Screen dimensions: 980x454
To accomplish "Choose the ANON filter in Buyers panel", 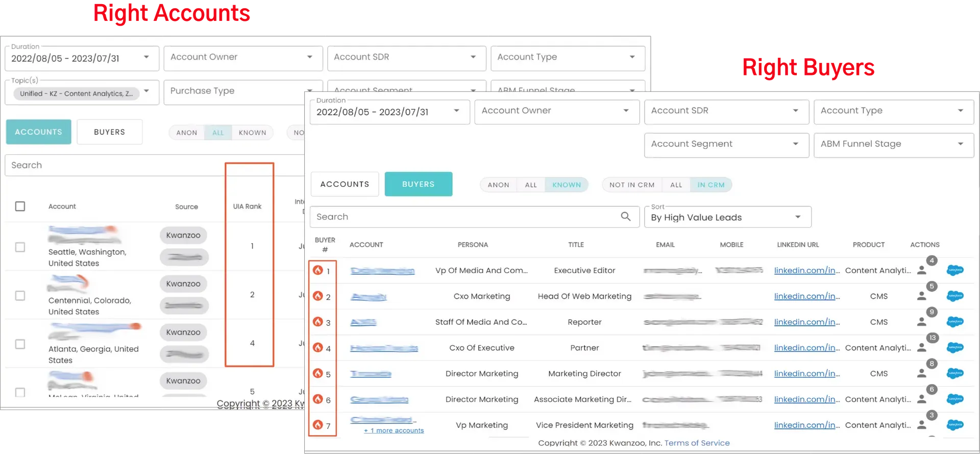I will point(498,185).
